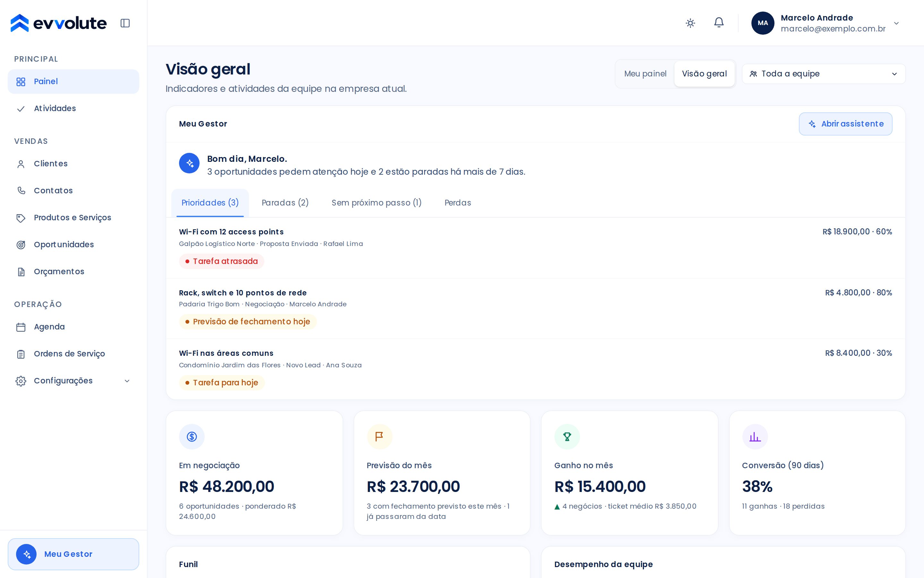Image resolution: width=924 pixels, height=578 pixels.
Task: Open Oportunidades via target icon
Action: tap(21, 245)
